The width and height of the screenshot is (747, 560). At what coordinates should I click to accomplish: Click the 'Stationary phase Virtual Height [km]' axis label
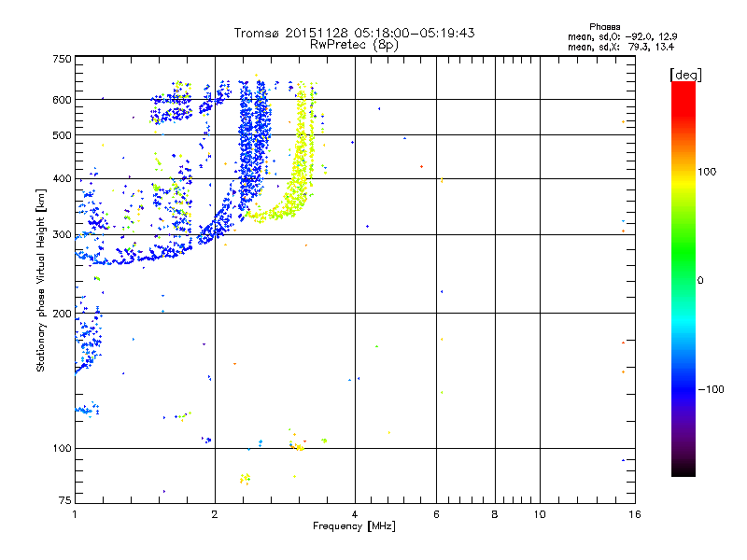pos(41,281)
